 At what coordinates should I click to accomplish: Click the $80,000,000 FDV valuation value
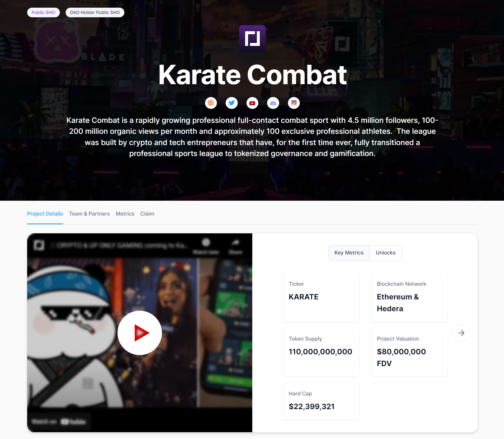click(x=401, y=358)
